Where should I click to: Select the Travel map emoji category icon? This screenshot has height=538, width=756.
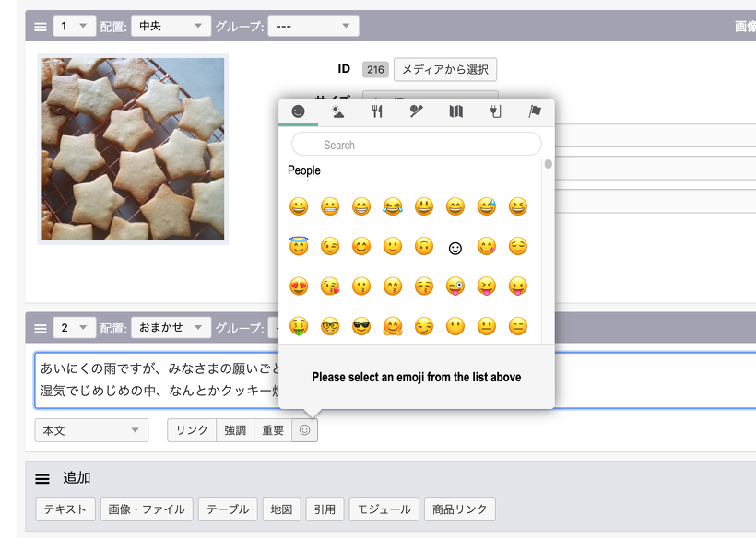455,112
